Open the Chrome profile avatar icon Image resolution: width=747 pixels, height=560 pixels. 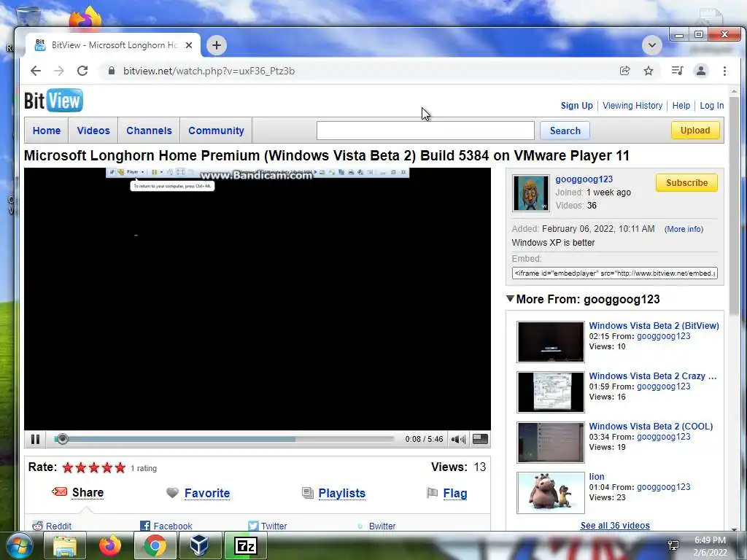click(701, 71)
